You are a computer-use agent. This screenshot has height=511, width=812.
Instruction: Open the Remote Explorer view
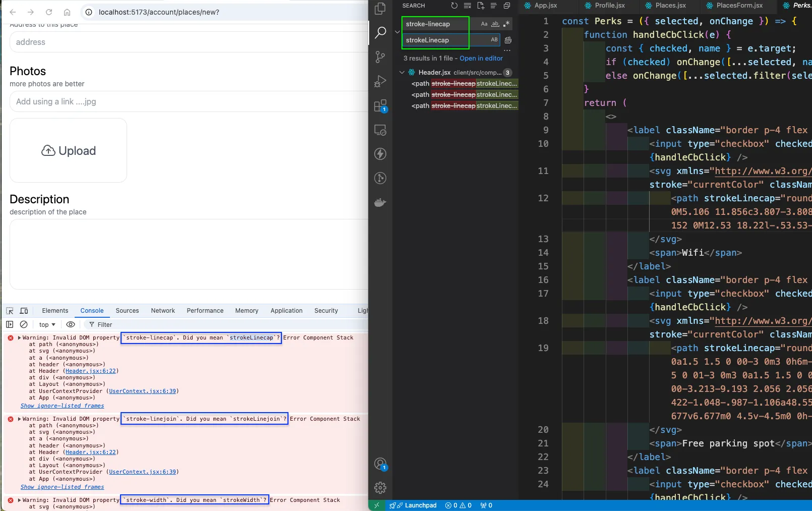[380, 130]
